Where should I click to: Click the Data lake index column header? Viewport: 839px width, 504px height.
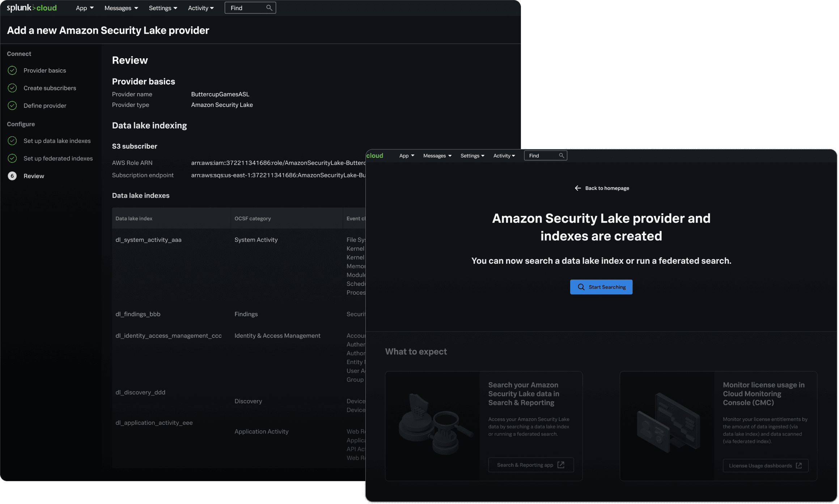[134, 219]
